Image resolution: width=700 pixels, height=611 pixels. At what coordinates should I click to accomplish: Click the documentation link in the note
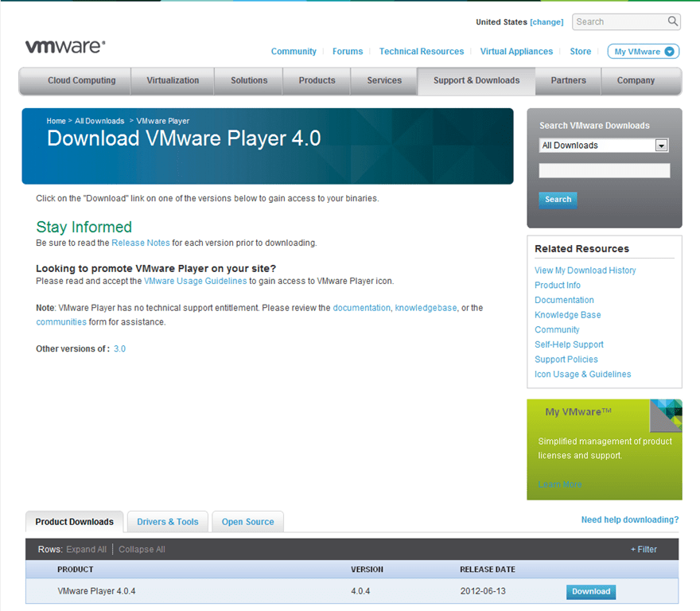pyautogui.click(x=362, y=308)
